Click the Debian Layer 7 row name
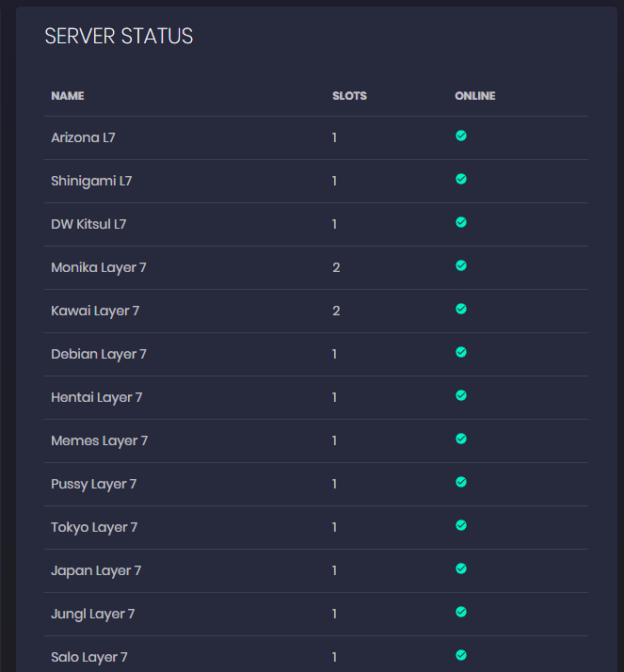This screenshot has width=624, height=672. 99,354
